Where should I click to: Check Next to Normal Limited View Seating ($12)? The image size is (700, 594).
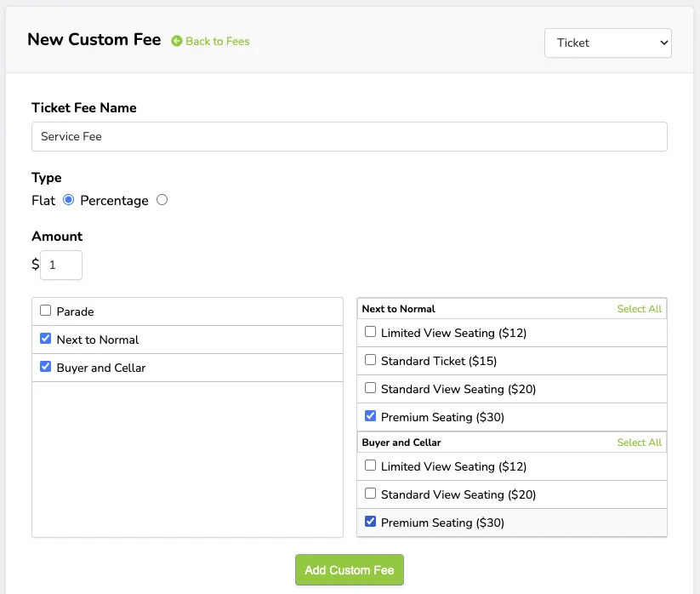[x=371, y=332]
